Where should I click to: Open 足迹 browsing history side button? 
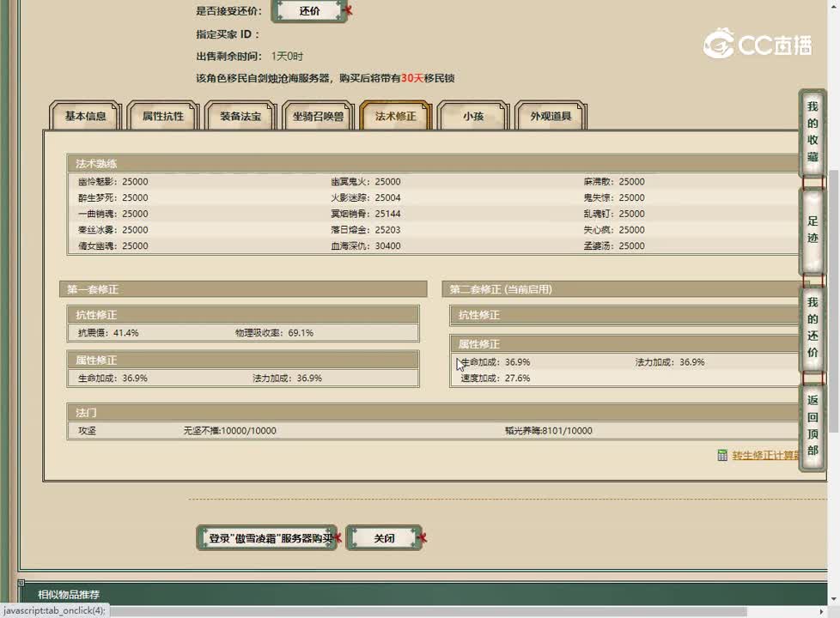pos(813,230)
